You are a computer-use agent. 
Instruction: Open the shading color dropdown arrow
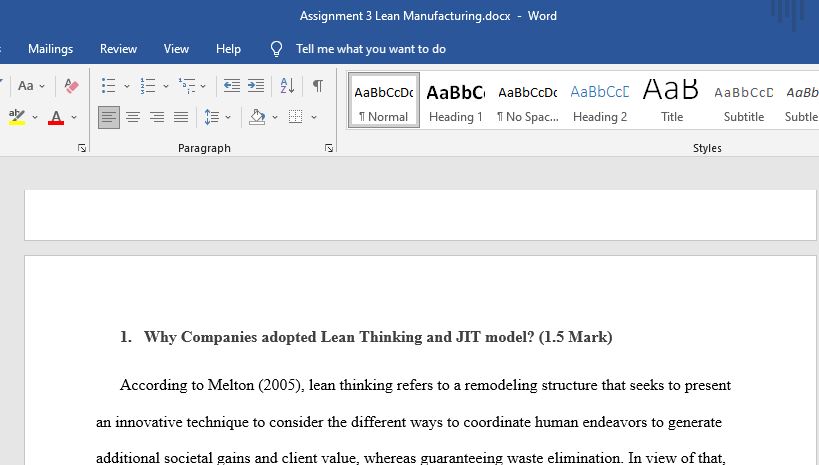[275, 117]
